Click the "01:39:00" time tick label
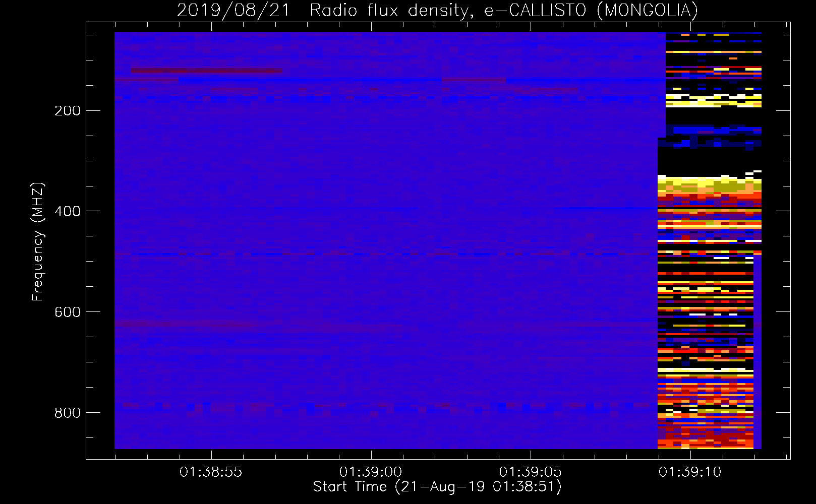The image size is (816, 504). (371, 472)
